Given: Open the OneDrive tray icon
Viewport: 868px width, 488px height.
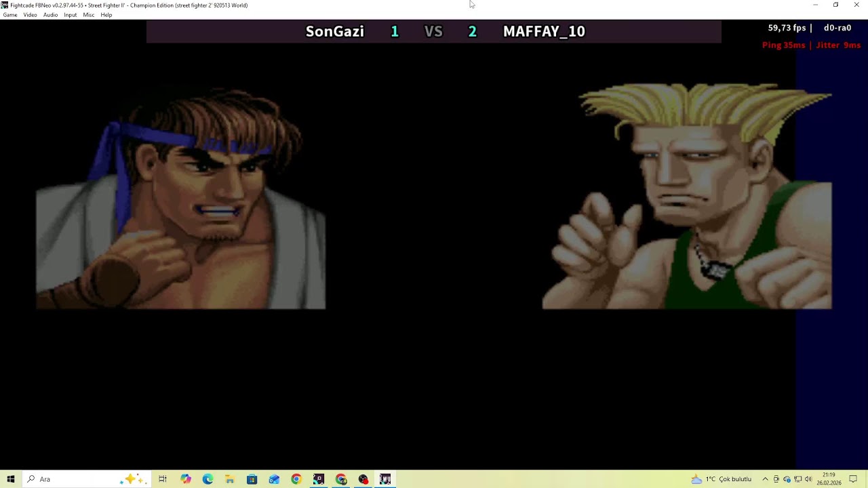Looking at the screenshot, I should coord(787,479).
